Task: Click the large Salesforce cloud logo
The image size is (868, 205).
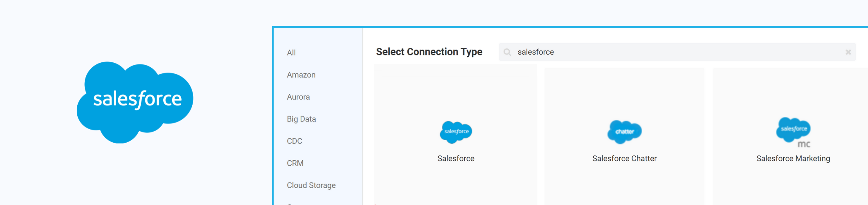Action: tap(135, 102)
